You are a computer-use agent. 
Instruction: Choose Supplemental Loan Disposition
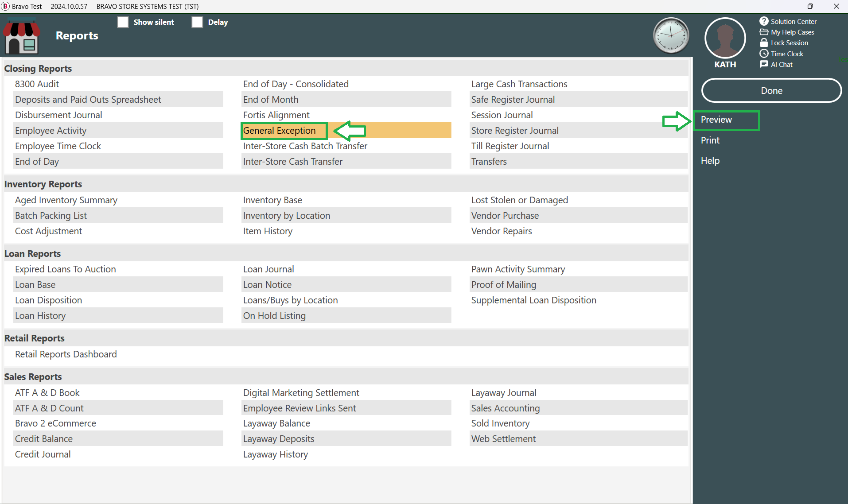coord(579,300)
